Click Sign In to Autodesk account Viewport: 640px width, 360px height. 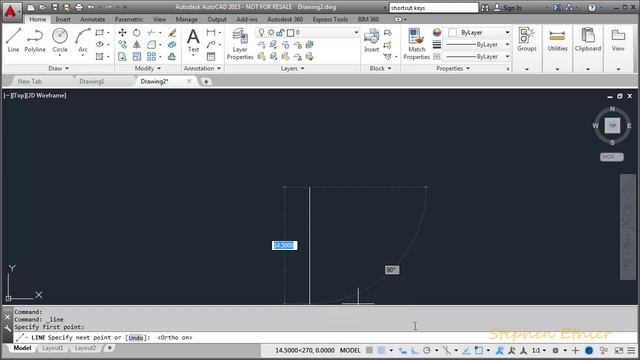[508, 7]
